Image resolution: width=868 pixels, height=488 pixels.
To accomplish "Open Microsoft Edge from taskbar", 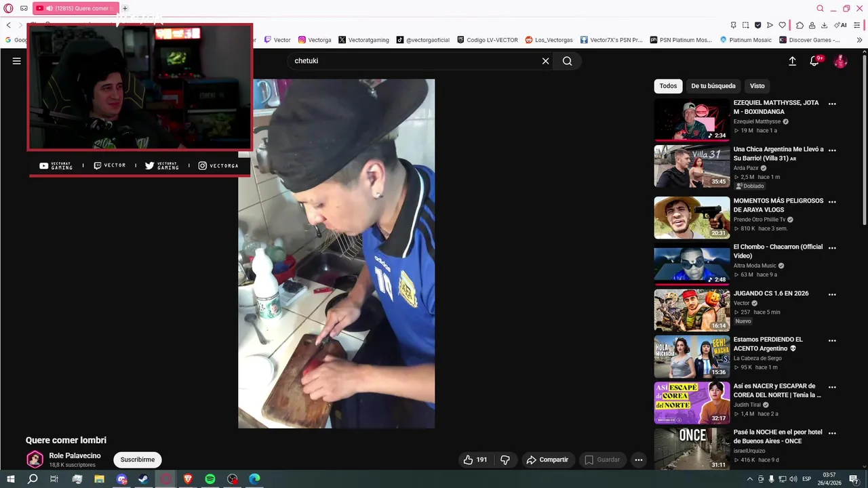I will [x=254, y=479].
